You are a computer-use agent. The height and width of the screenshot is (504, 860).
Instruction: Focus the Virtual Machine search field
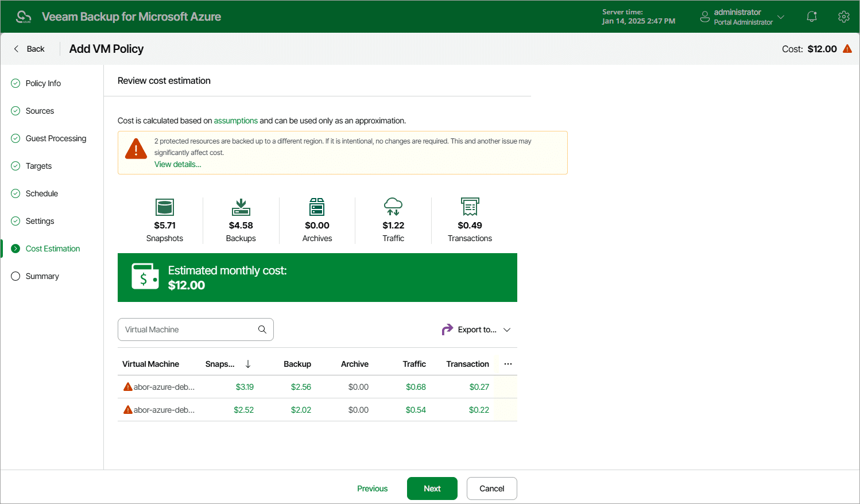[x=188, y=329]
